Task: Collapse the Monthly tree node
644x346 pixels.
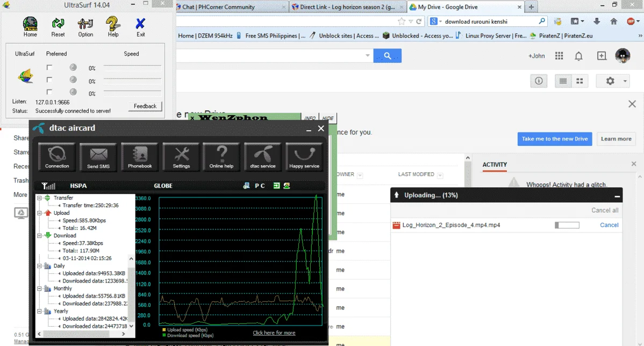Action: (39, 288)
